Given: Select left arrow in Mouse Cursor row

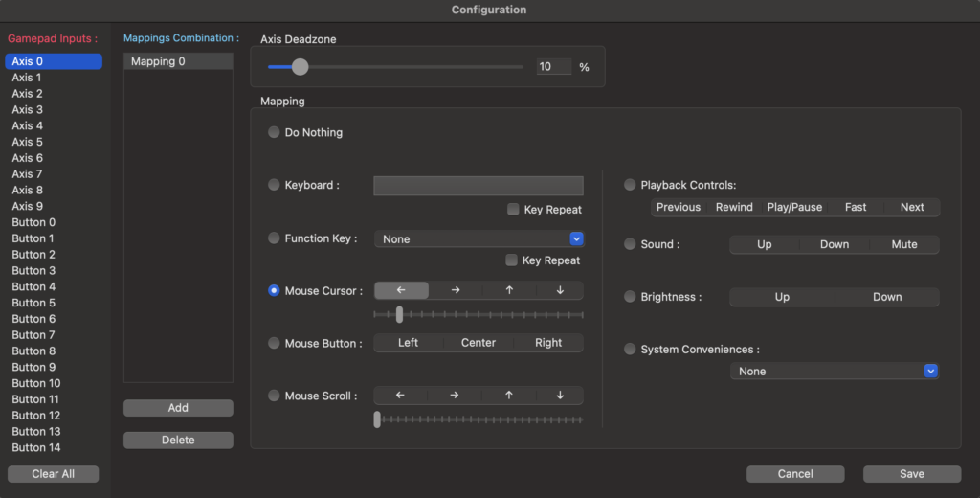Looking at the screenshot, I should tap(400, 290).
